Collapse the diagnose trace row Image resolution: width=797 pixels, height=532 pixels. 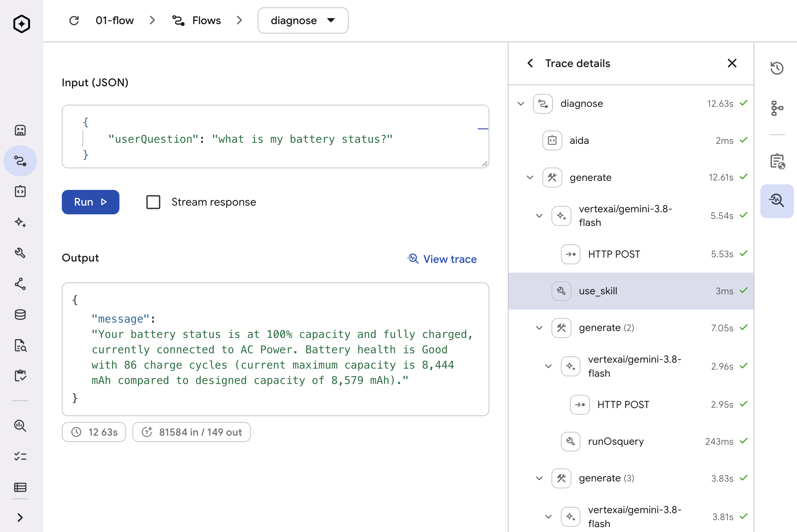[x=521, y=104]
